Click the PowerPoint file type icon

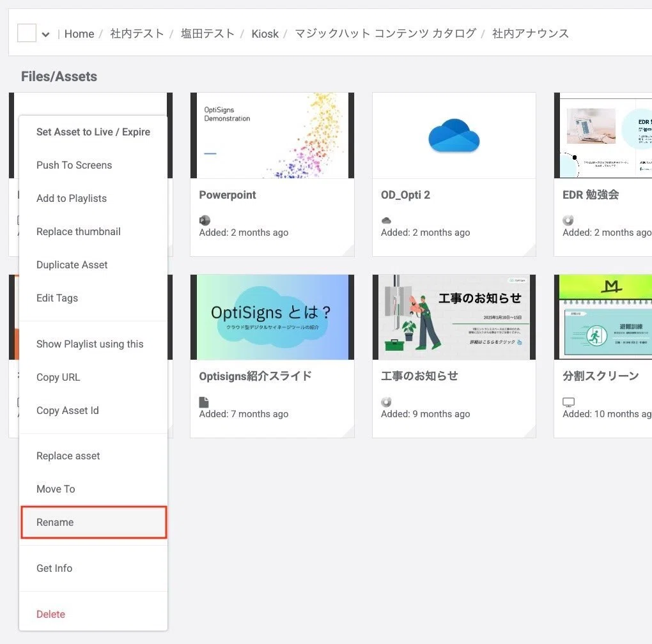coord(205,220)
